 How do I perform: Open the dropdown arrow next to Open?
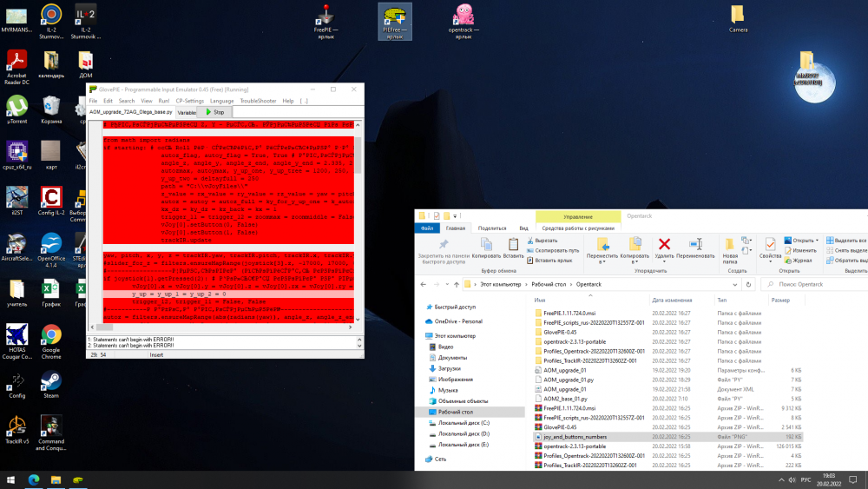click(818, 240)
